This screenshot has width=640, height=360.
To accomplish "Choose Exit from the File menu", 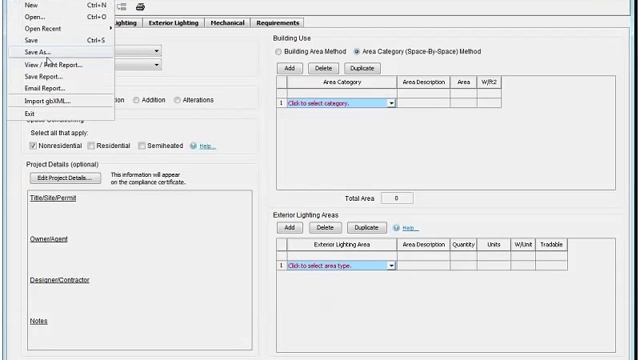I will tap(60, 114).
